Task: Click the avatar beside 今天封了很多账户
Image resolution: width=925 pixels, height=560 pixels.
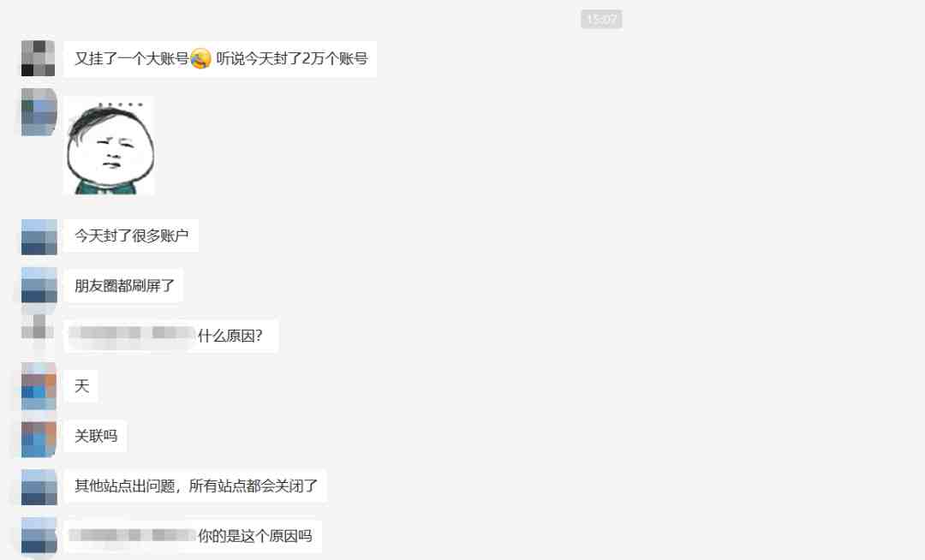Action: pos(39,237)
